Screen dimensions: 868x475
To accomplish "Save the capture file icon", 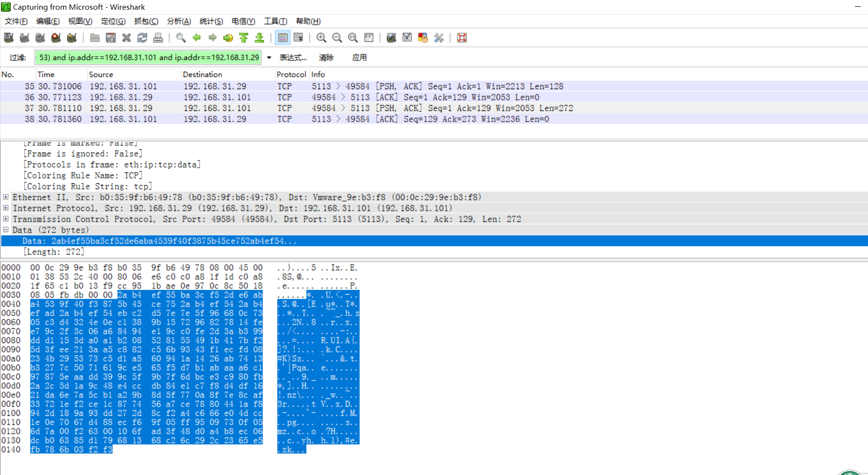I will 111,38.
